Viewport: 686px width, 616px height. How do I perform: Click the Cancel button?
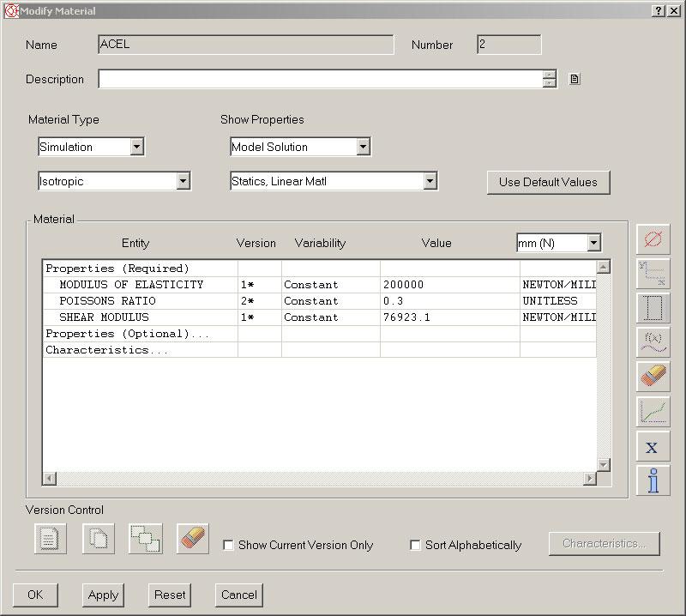tap(239, 595)
